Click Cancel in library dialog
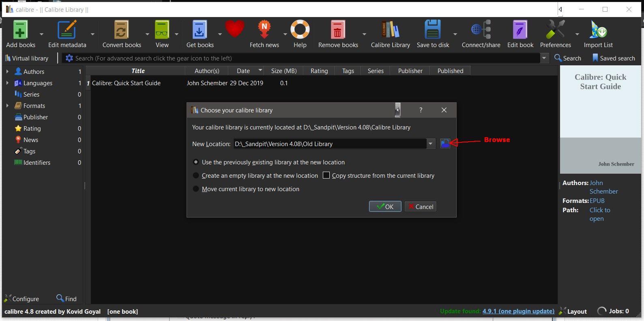The height and width of the screenshot is (321, 644). pyautogui.click(x=421, y=207)
